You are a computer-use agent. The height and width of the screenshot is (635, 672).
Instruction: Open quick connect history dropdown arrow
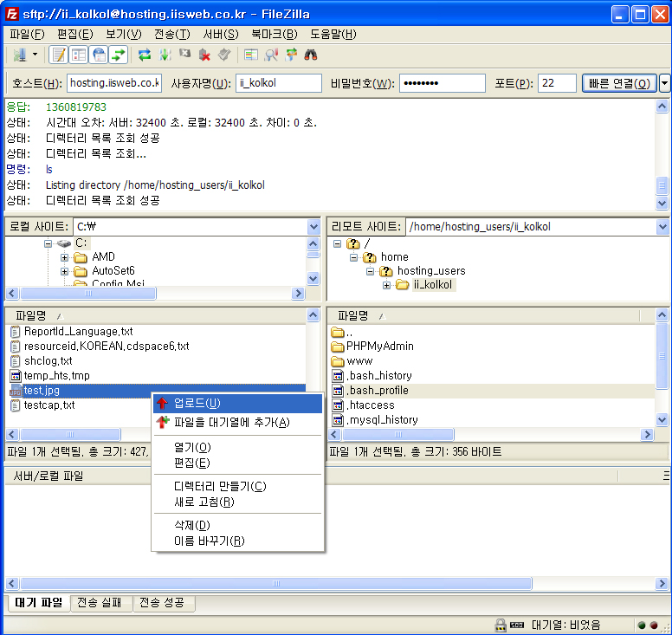[664, 83]
